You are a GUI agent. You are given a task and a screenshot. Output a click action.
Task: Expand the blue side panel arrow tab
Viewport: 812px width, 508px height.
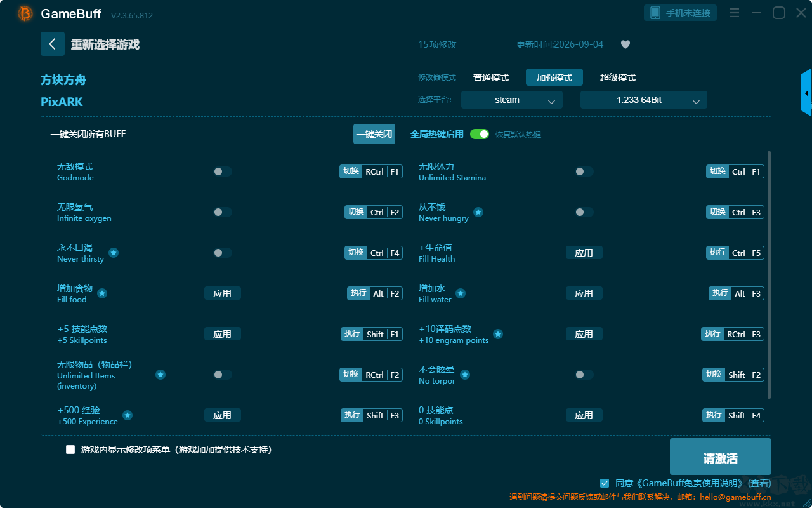[x=806, y=93]
